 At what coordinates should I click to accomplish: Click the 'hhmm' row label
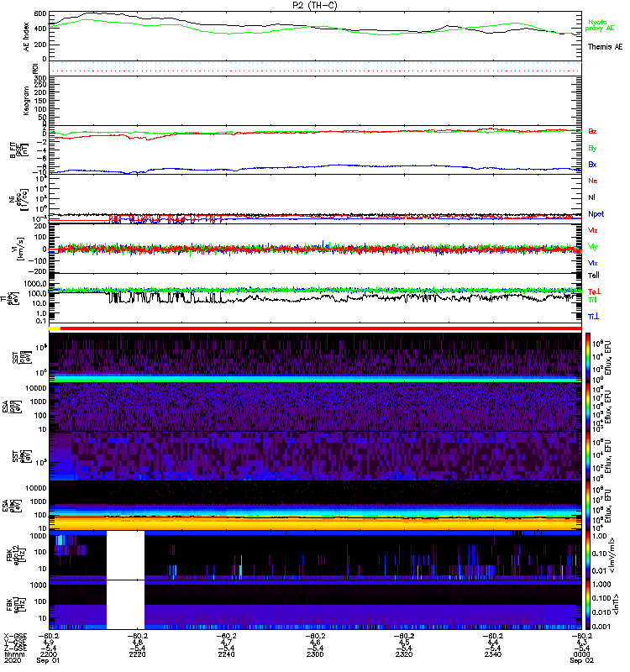[x=14, y=654]
